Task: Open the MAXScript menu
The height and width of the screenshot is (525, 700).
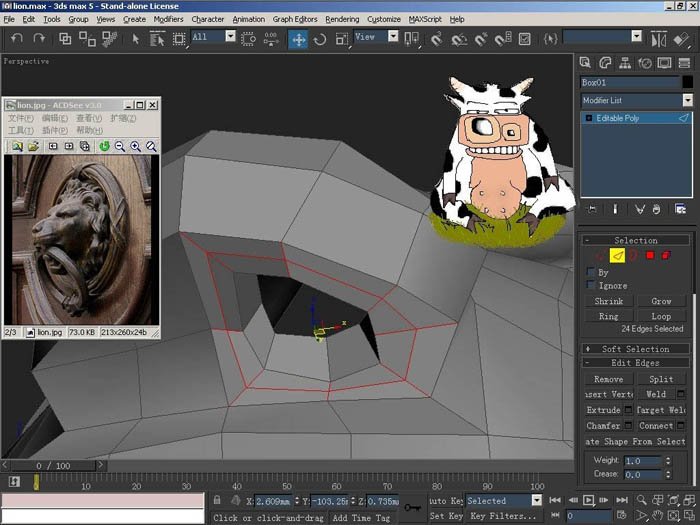Action: [425, 19]
